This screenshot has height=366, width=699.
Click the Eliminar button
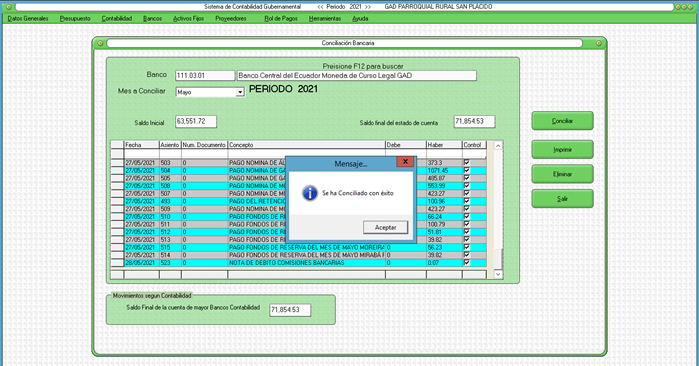[x=562, y=174]
